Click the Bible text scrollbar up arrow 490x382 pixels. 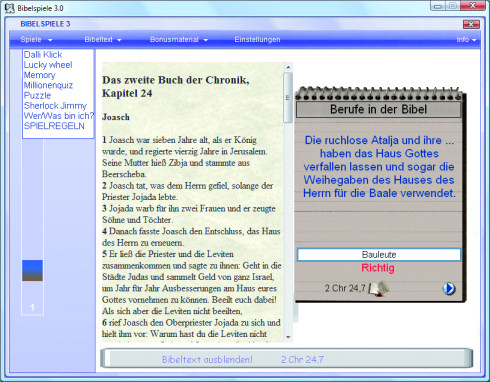coord(288,67)
